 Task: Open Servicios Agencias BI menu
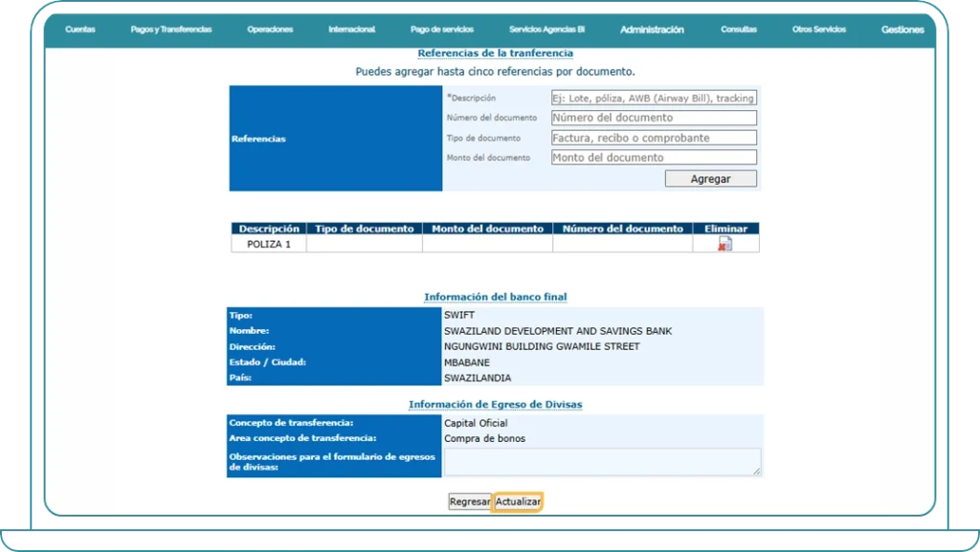click(546, 30)
